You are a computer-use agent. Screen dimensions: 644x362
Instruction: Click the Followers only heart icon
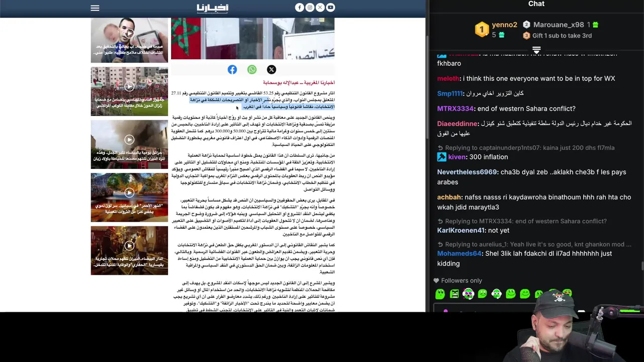coord(436,281)
